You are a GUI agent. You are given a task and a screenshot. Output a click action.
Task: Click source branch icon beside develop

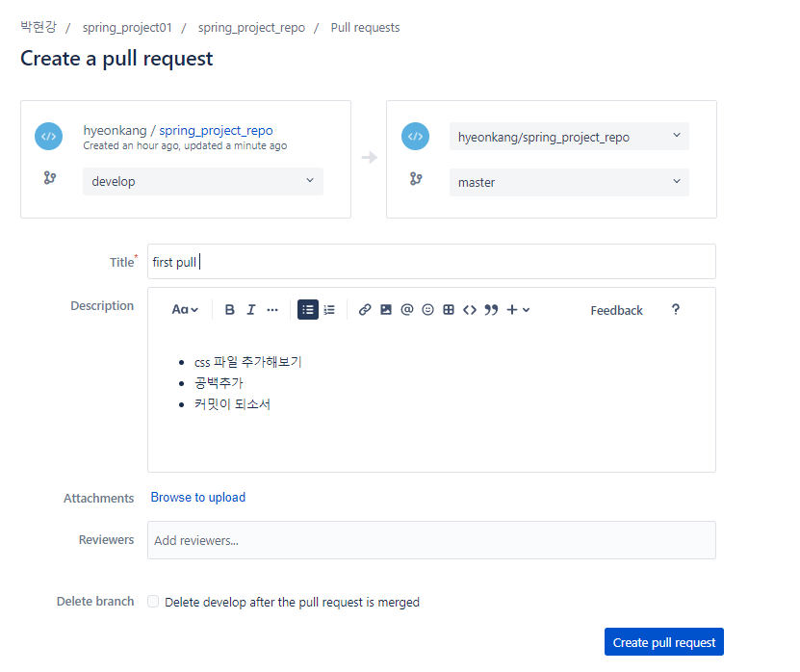pos(49,178)
